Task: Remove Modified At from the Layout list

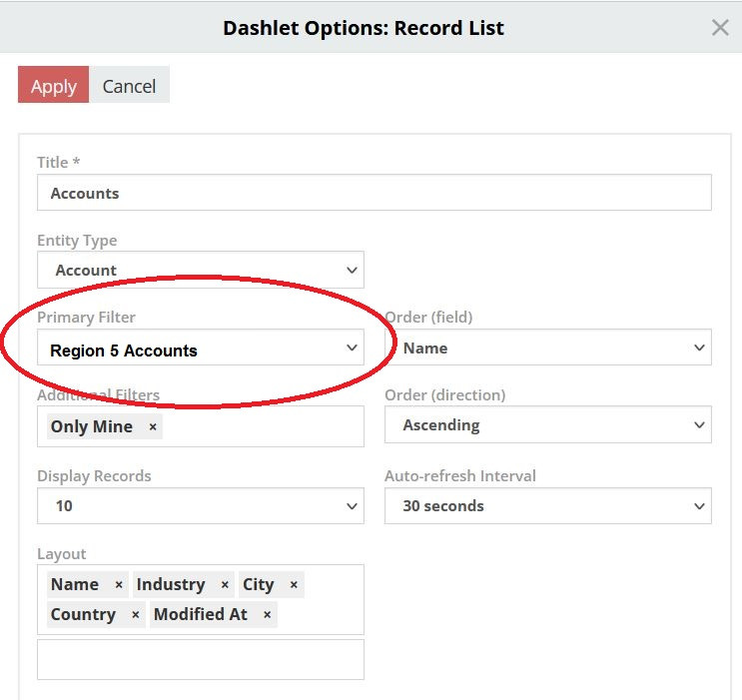Action: (x=267, y=615)
